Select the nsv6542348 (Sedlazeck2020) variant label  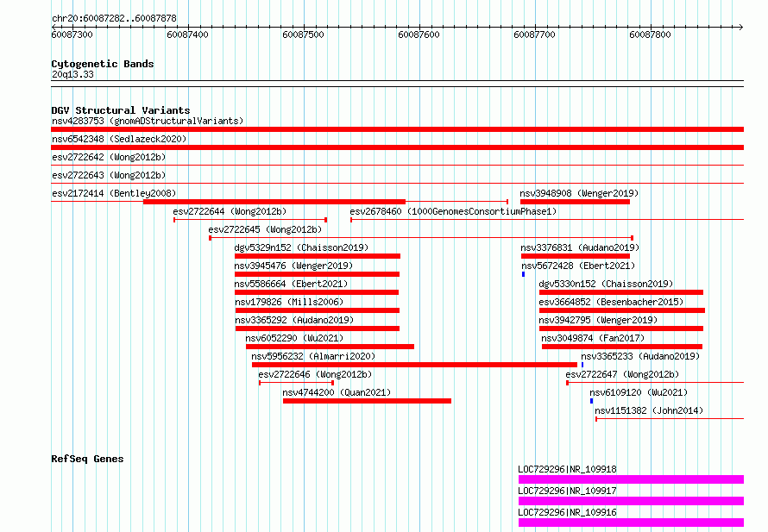point(119,139)
